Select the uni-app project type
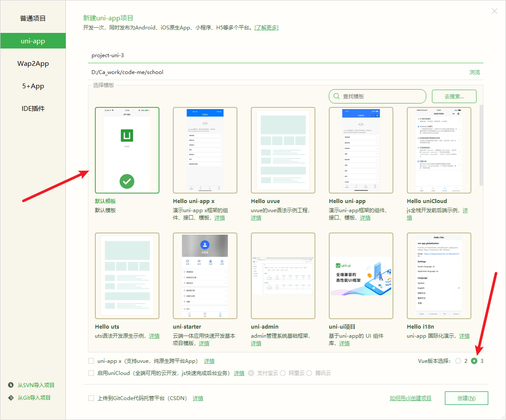Screen dimensions: 506x420 coord(33,41)
